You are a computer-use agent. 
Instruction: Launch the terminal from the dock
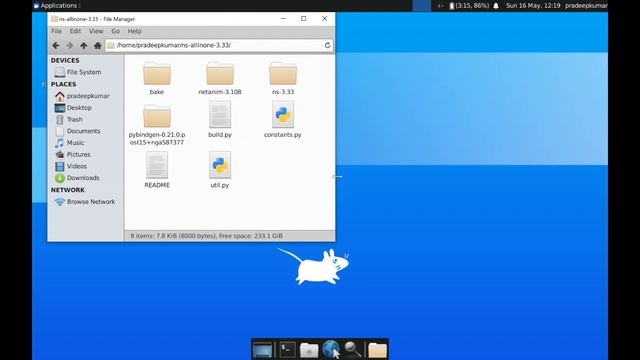pyautogui.click(x=287, y=349)
